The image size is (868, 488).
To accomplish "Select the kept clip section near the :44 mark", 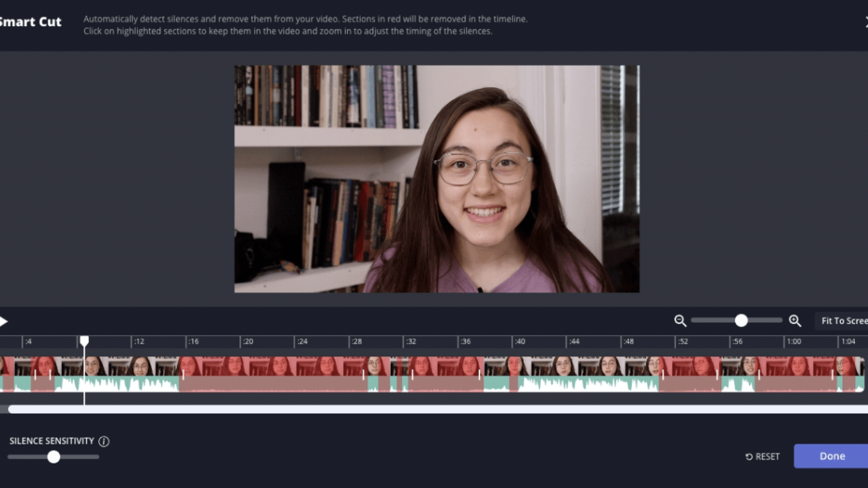I will [x=587, y=374].
